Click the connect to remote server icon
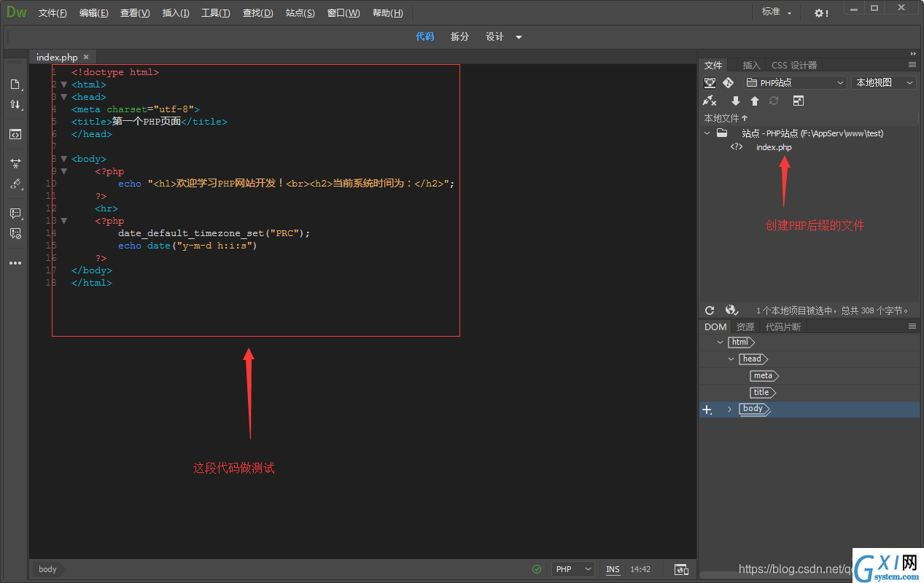Viewport: 924px width, 583px height. click(x=710, y=101)
